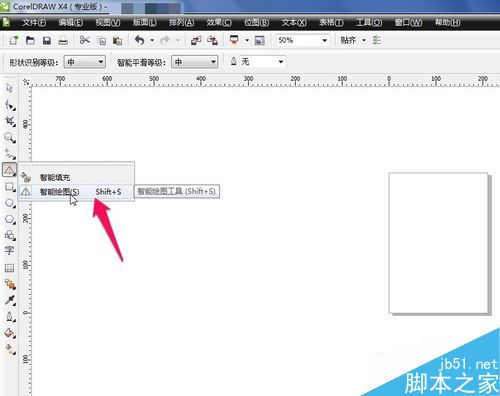Select the Text tool 字
Image resolution: width=500 pixels, height=396 pixels.
(9, 251)
